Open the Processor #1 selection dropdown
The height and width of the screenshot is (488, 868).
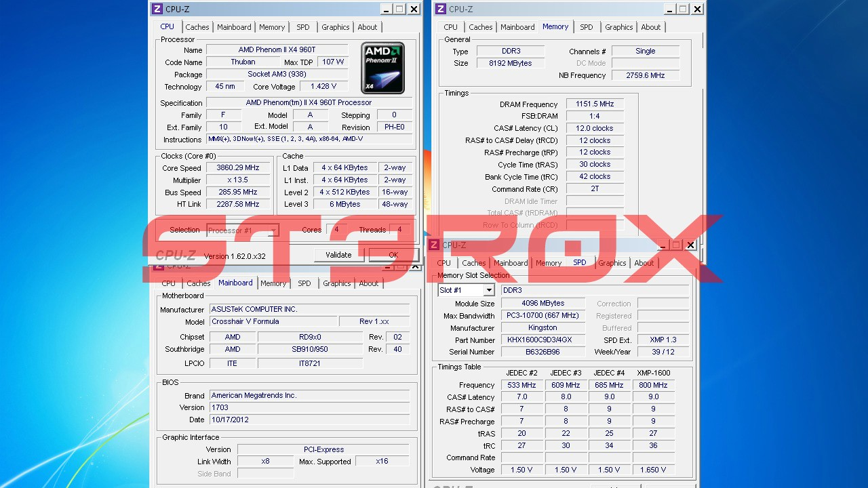[273, 230]
